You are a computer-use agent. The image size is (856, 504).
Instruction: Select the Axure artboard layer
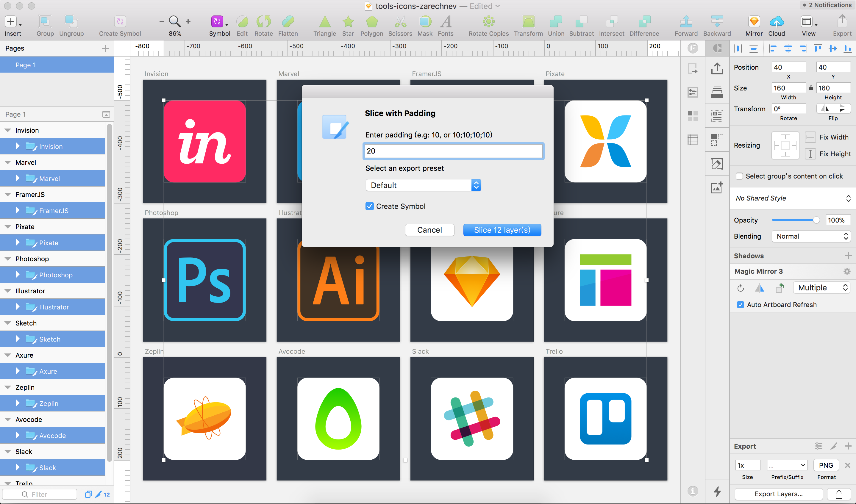tap(52, 355)
